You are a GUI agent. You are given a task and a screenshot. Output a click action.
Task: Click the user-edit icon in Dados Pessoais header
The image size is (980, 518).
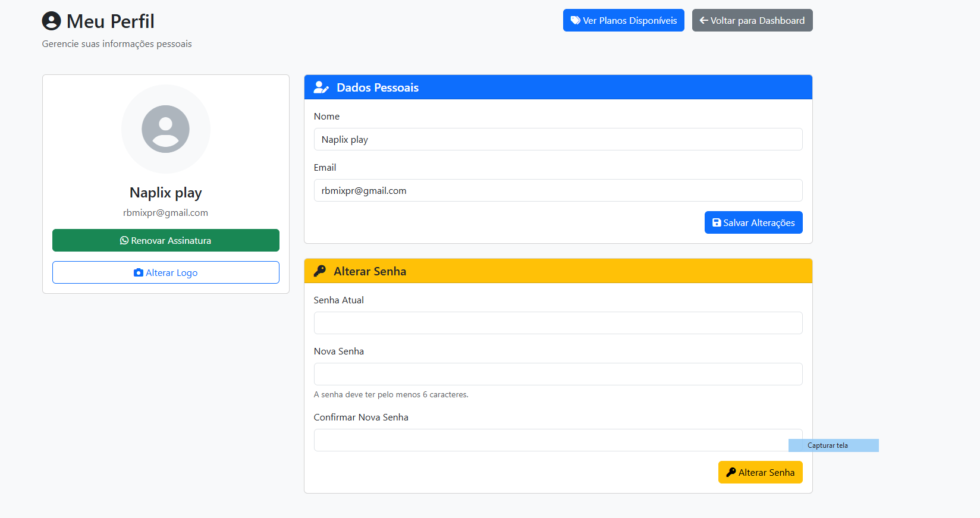[321, 87]
